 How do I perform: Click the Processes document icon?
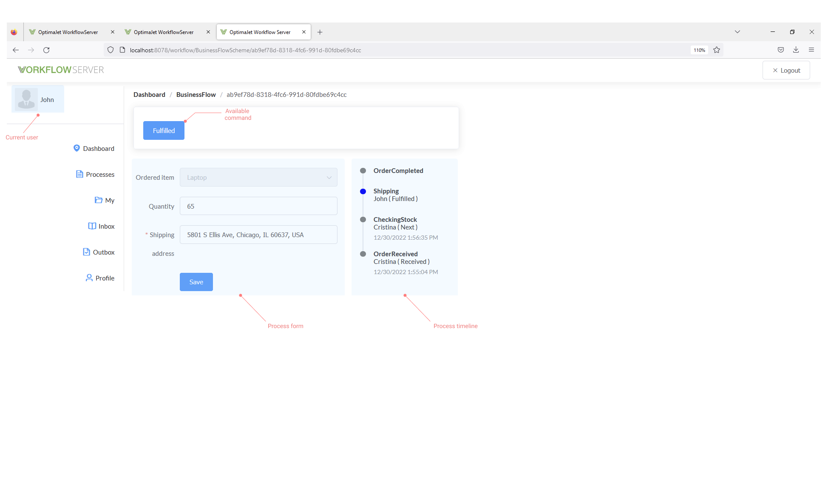click(x=79, y=174)
